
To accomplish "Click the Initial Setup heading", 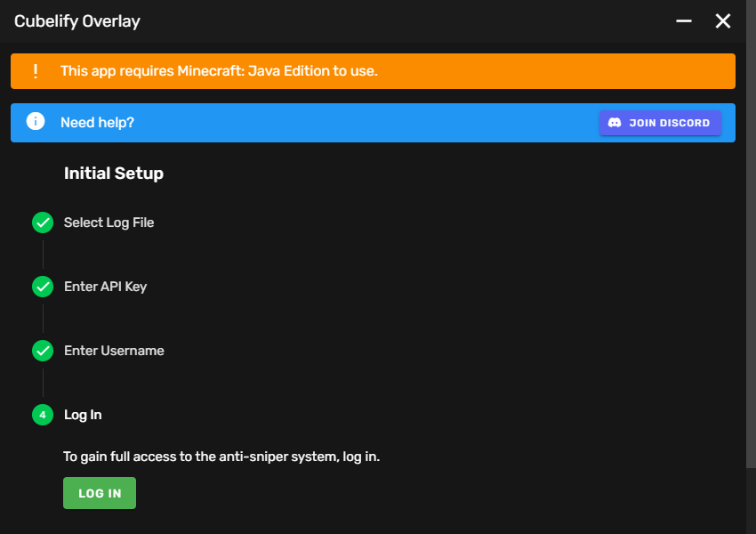I will [114, 174].
